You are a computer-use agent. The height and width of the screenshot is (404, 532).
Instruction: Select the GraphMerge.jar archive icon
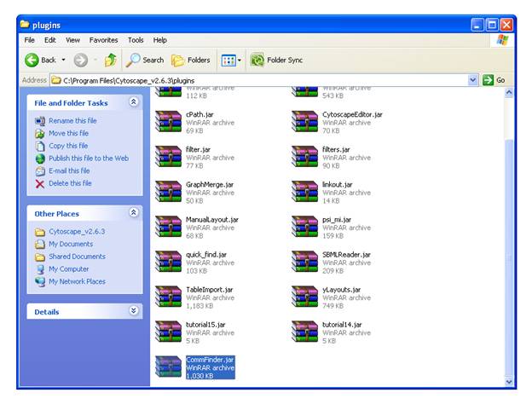[169, 191]
